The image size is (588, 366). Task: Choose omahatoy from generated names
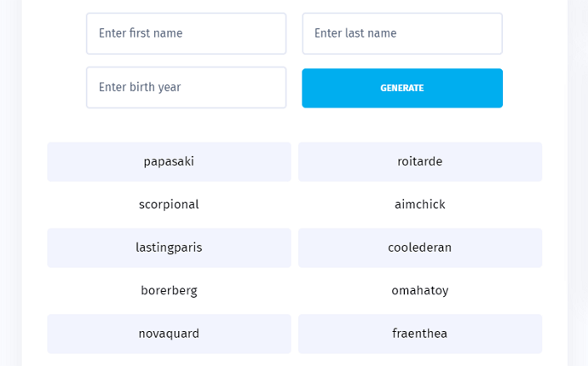[x=420, y=291]
